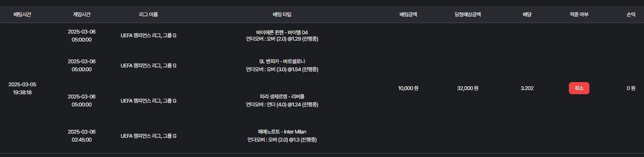The image size is (644, 157).
Task: Click the 베팅금액 column header
Action: [408, 14]
